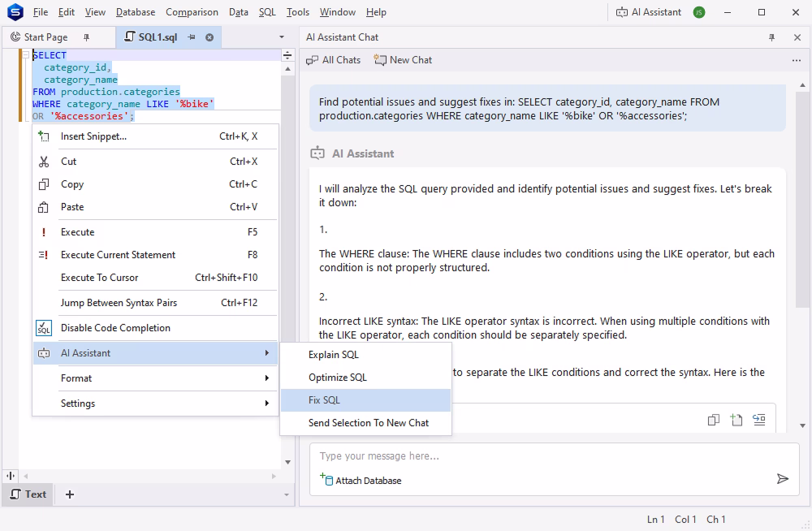Click the split editor icon above the scrollbar
The width and height of the screenshot is (812, 531).
pyautogui.click(x=287, y=55)
